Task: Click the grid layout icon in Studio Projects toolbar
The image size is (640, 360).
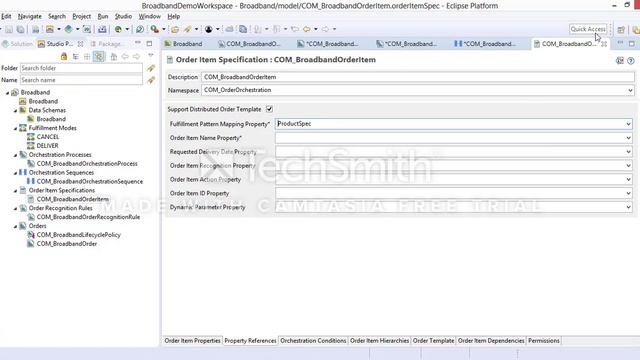Action: click(87, 56)
